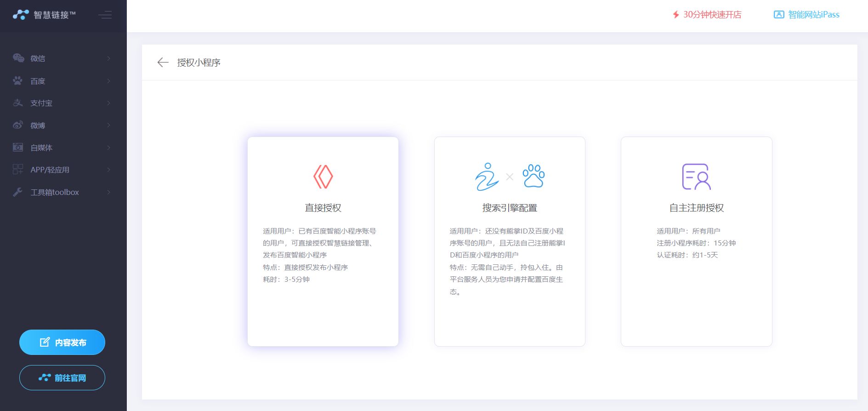Click the iPass card icon in header

pos(779,15)
